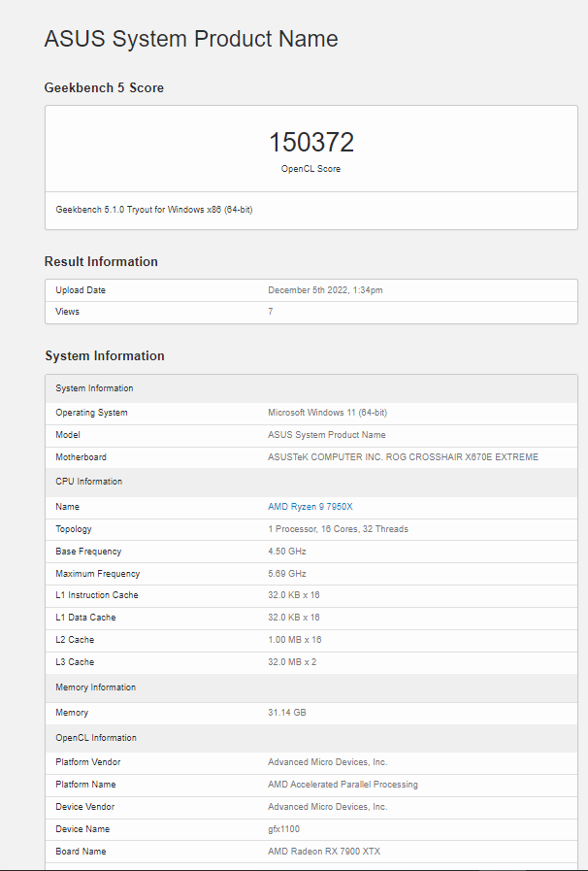Click the Microsoft Windows 11 (64-bit) value

327,413
